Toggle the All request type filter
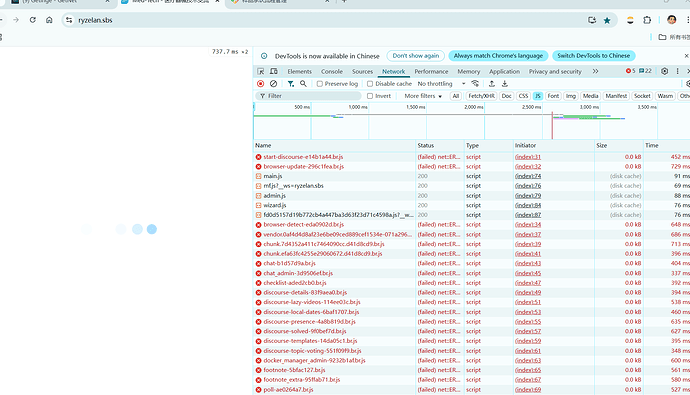The height and width of the screenshot is (395, 690). [x=455, y=96]
